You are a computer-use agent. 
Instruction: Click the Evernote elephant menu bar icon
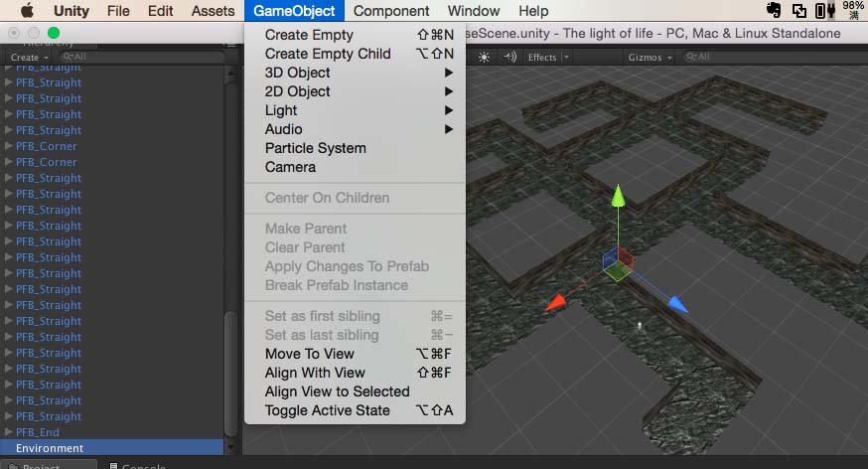(x=774, y=10)
